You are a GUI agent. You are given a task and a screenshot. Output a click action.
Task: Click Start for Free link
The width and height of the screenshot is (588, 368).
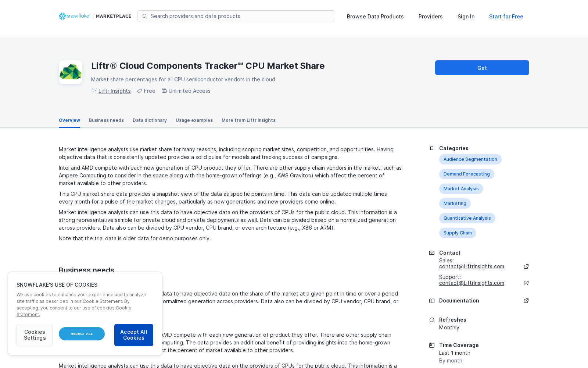click(x=506, y=17)
